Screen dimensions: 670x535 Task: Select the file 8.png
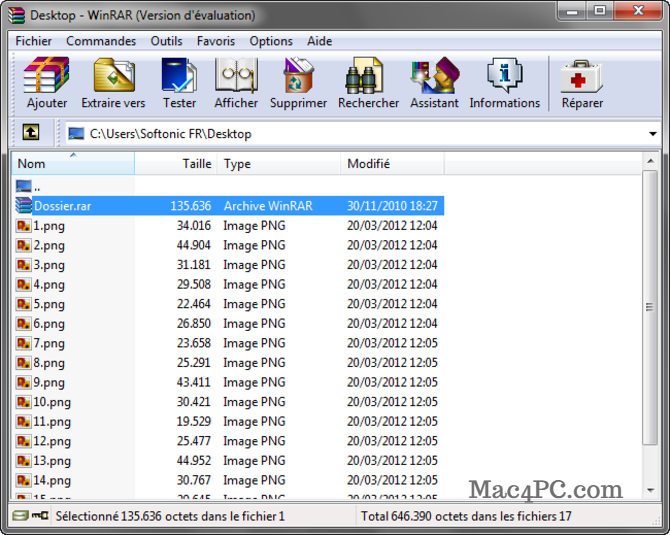point(49,363)
